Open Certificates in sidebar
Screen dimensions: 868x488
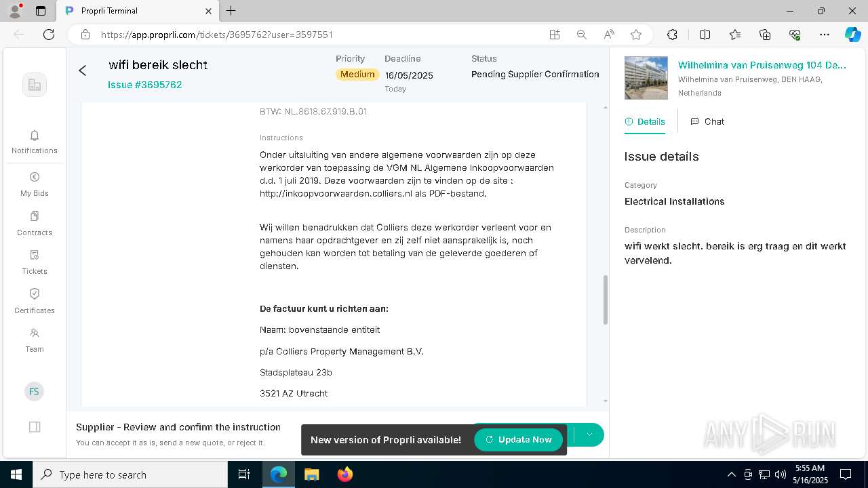(x=35, y=301)
